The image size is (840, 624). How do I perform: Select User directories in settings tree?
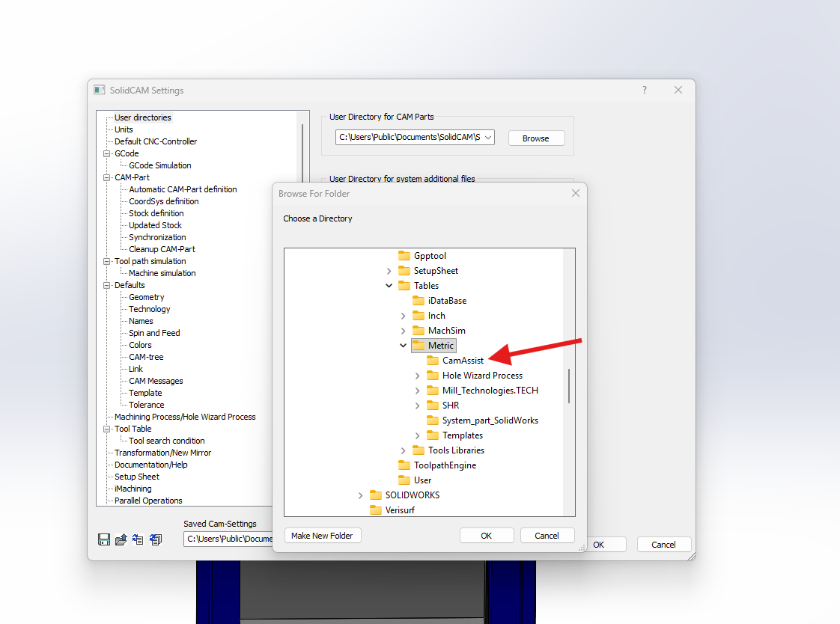point(142,117)
